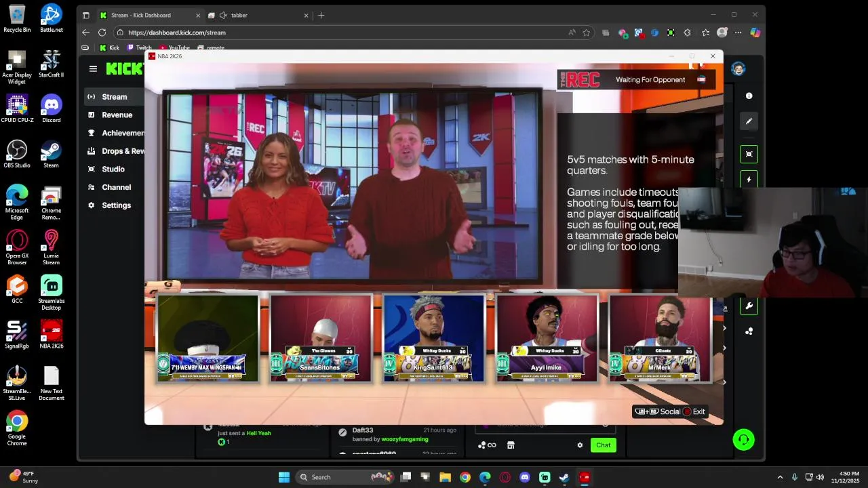Open the volume icon in system tray
The height and width of the screenshot is (488, 868).
click(x=820, y=477)
